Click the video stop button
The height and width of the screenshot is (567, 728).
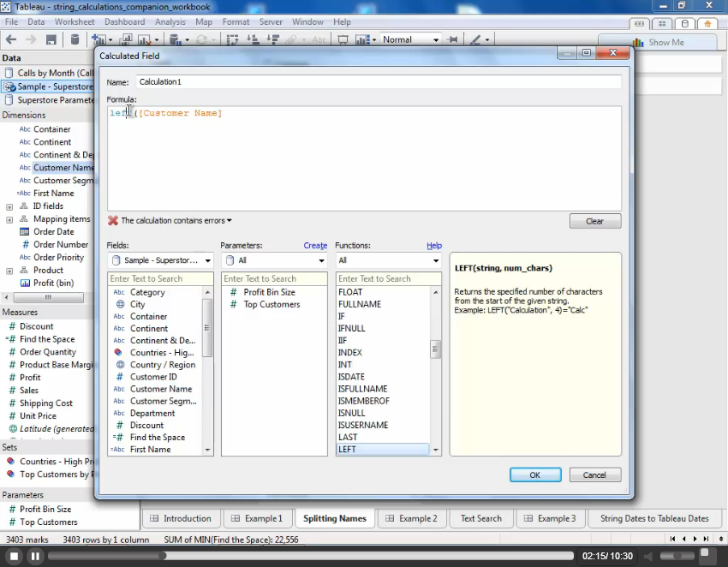tap(13, 556)
